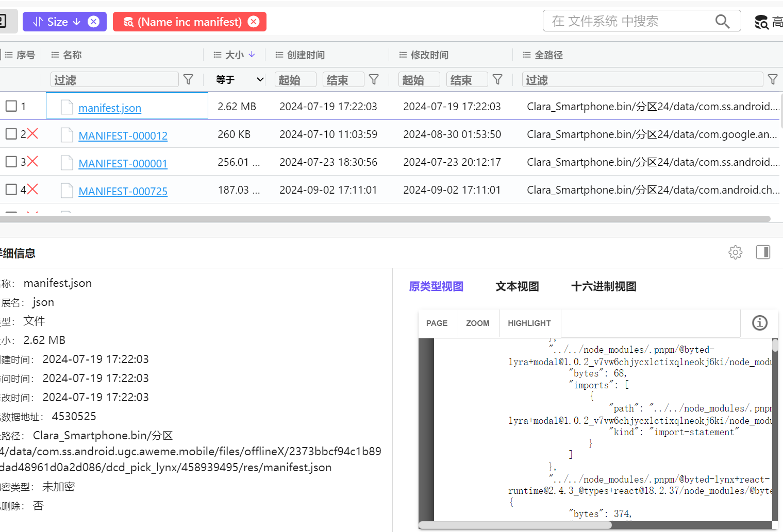This screenshot has height=532, width=783.
Task: Open the 修改时间 column filter funnel
Action: 497,79
